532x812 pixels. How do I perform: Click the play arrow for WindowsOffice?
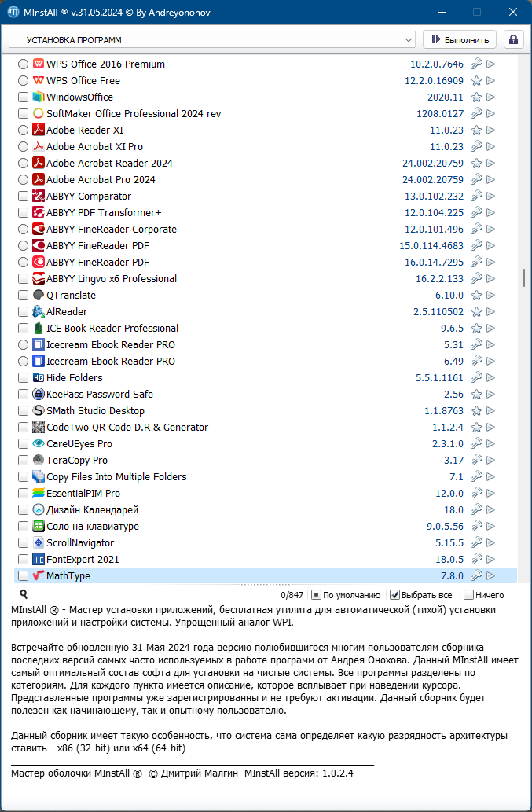pos(491,97)
